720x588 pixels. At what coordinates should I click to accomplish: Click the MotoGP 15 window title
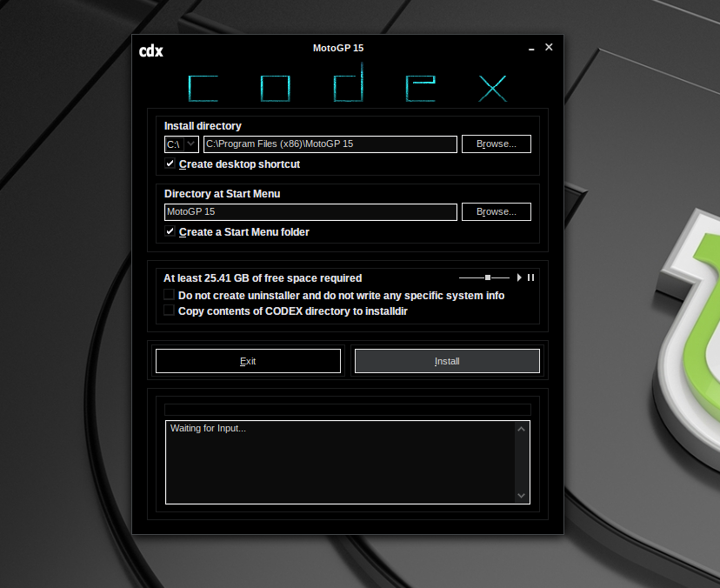point(338,48)
